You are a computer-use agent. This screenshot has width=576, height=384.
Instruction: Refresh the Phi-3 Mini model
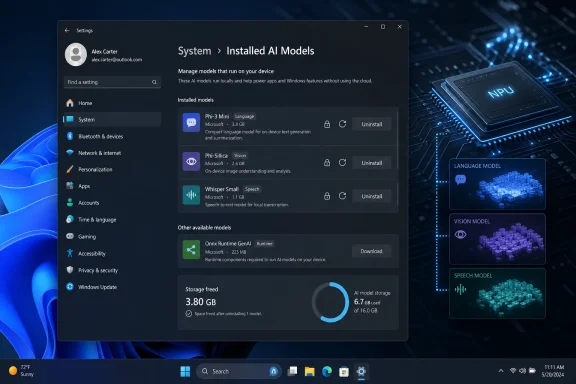click(x=342, y=124)
